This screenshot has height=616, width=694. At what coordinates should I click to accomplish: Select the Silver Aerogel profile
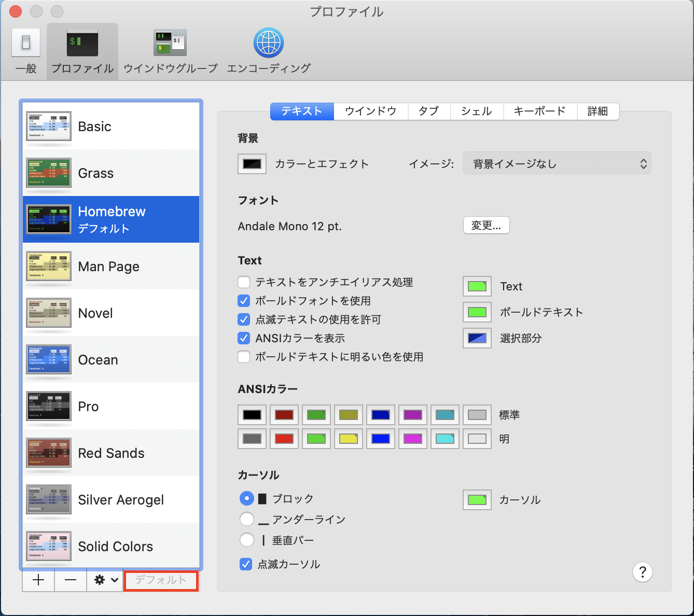point(111,499)
